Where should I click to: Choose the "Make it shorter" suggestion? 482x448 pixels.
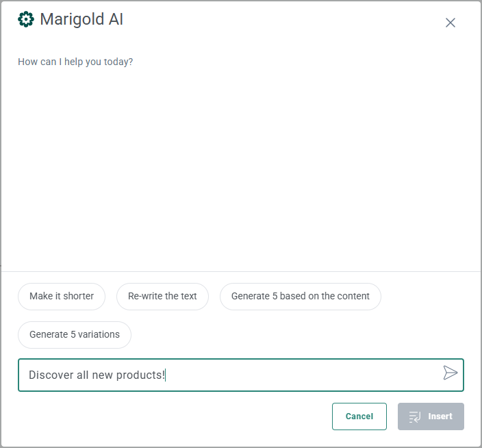[x=62, y=297]
